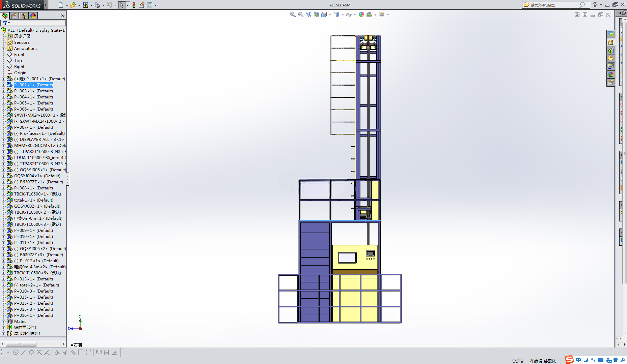Switch to the PropertyManager tab
Screen dimensions: 627x364
click(14, 16)
